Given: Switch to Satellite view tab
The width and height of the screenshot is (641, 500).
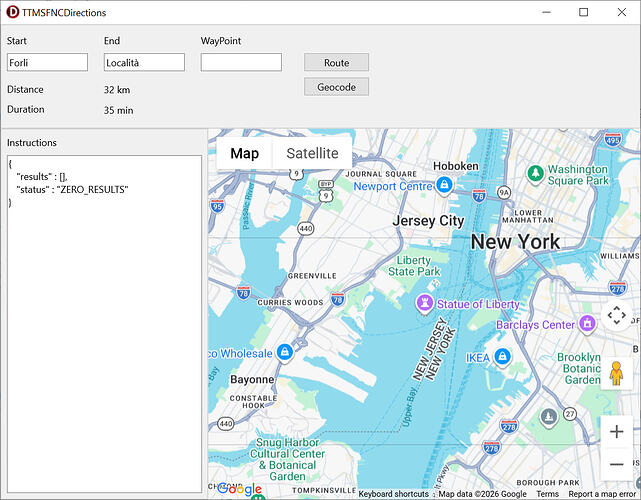Looking at the screenshot, I should click(x=312, y=153).
